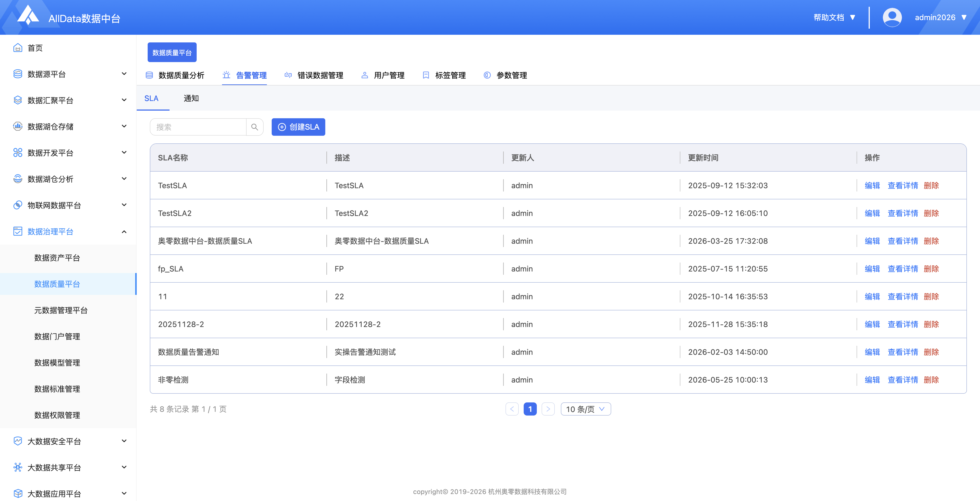The height and width of the screenshot is (501, 980).
Task: Click the 数据源平台 database icon
Action: click(17, 74)
